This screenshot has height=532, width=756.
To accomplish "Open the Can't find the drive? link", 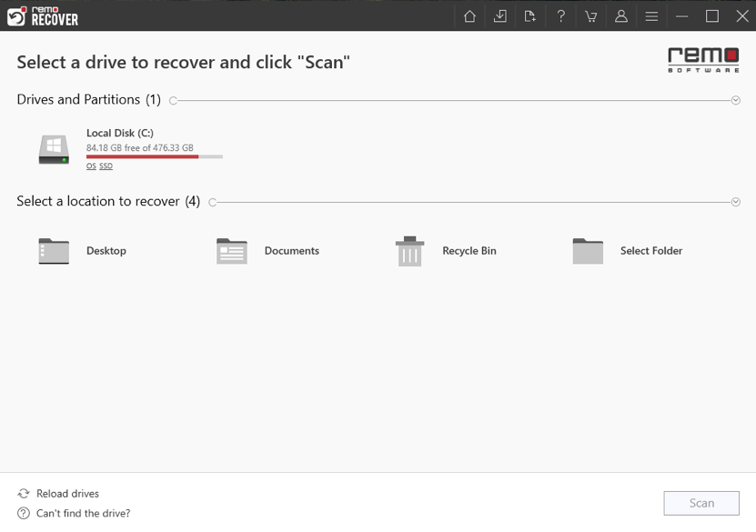I will [x=84, y=513].
